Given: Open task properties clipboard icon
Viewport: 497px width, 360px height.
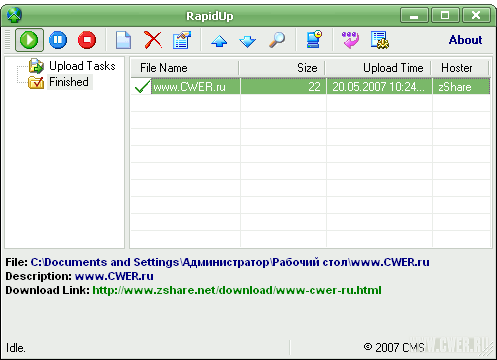Looking at the screenshot, I should pyautogui.click(x=182, y=40).
